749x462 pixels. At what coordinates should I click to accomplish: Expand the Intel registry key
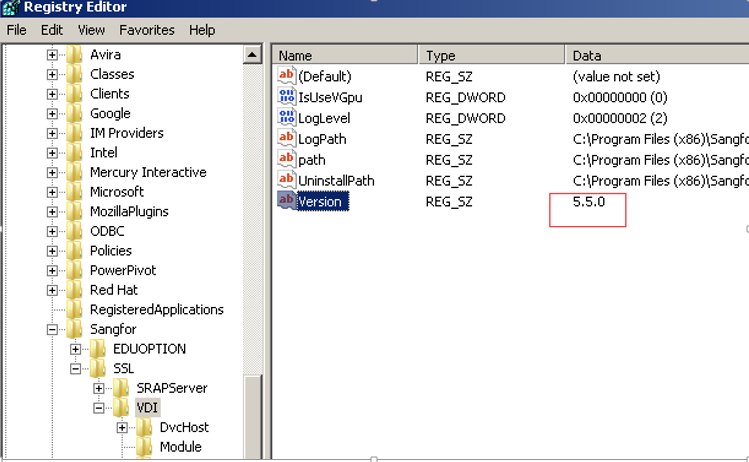point(52,153)
